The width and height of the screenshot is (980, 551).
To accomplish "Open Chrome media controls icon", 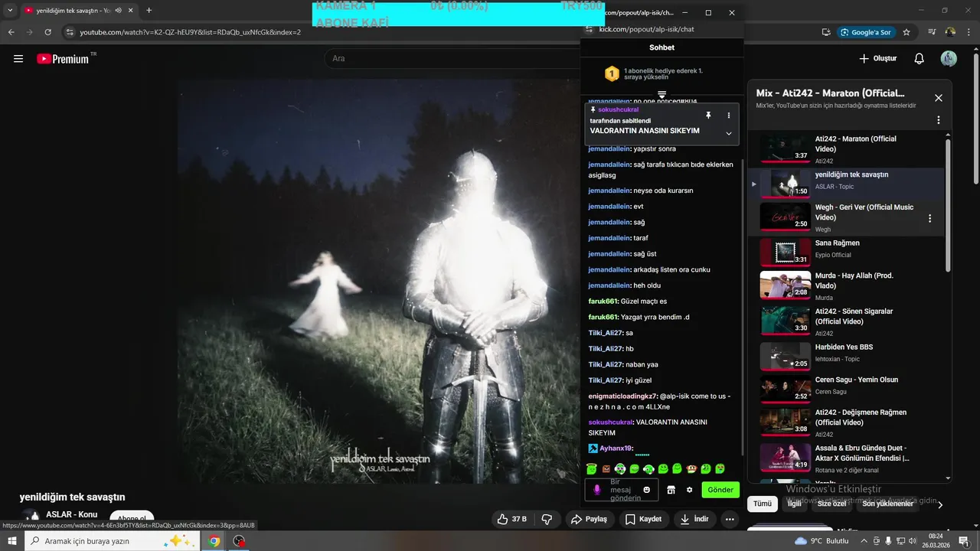I will 932,32.
